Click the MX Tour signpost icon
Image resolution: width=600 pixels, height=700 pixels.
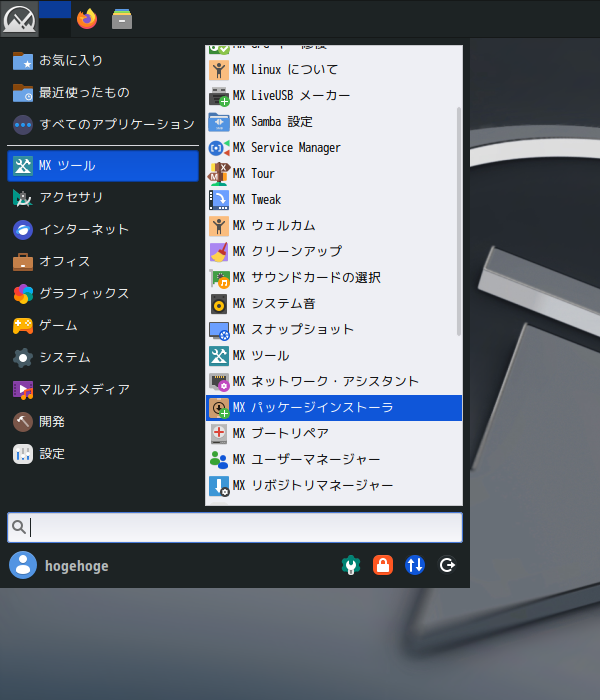click(x=219, y=174)
